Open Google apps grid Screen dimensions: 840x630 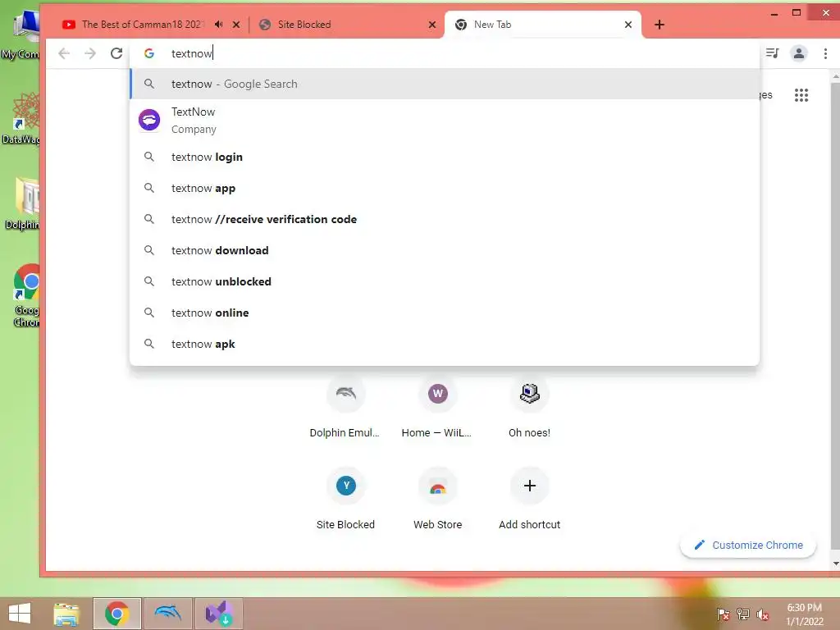pyautogui.click(x=801, y=95)
